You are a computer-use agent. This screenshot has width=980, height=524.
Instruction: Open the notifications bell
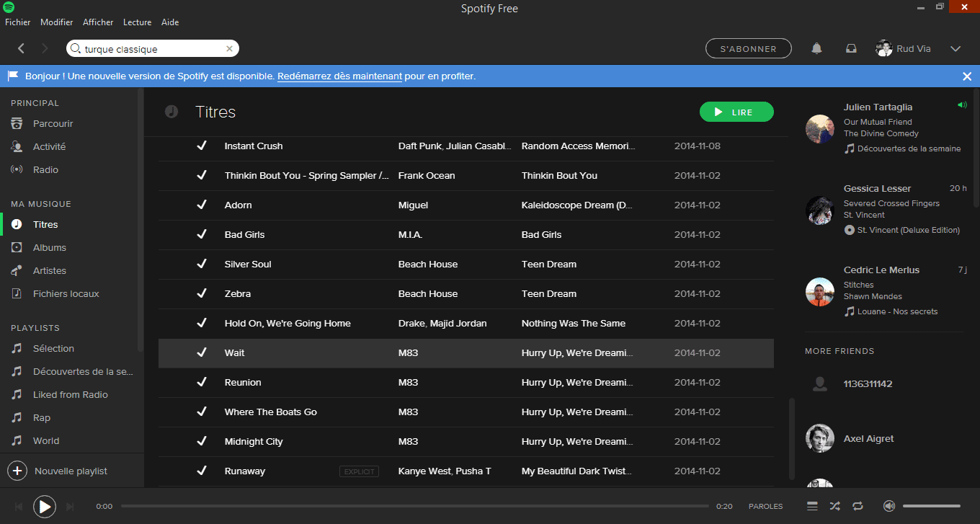pos(816,48)
